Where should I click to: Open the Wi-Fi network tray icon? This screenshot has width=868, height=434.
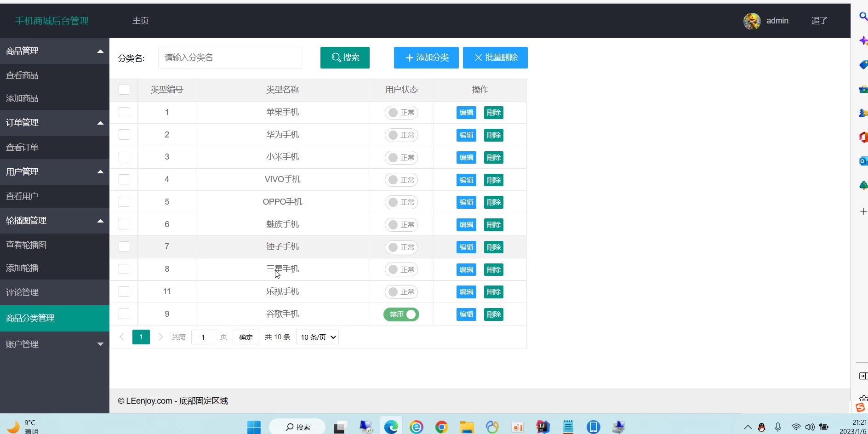point(796,427)
